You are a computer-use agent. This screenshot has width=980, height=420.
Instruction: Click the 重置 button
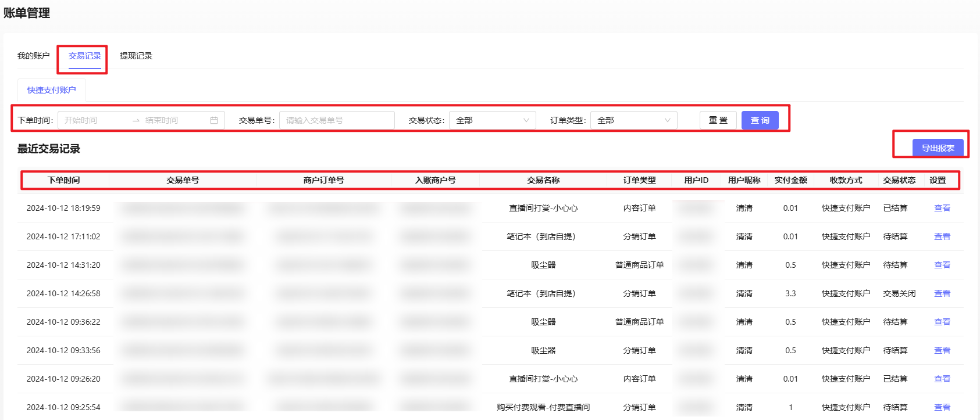(718, 120)
